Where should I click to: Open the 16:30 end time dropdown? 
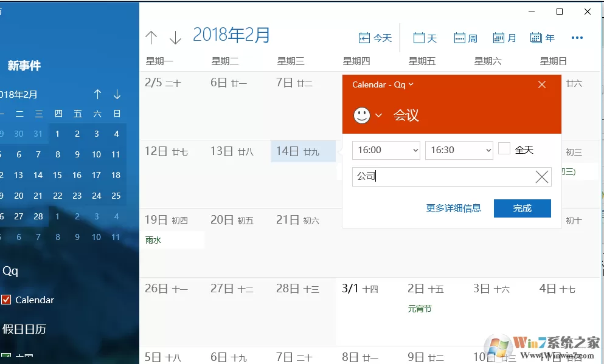(459, 150)
